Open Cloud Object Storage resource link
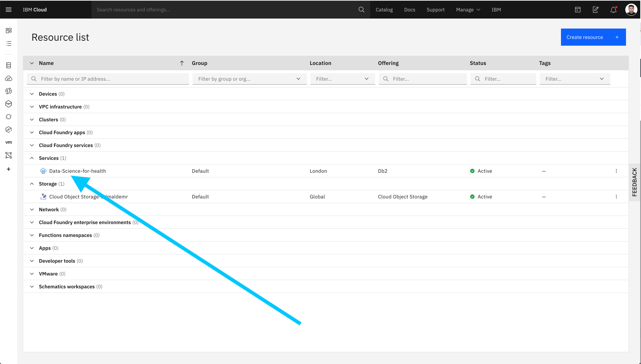Viewport: 641px width, 364px height. 88,197
